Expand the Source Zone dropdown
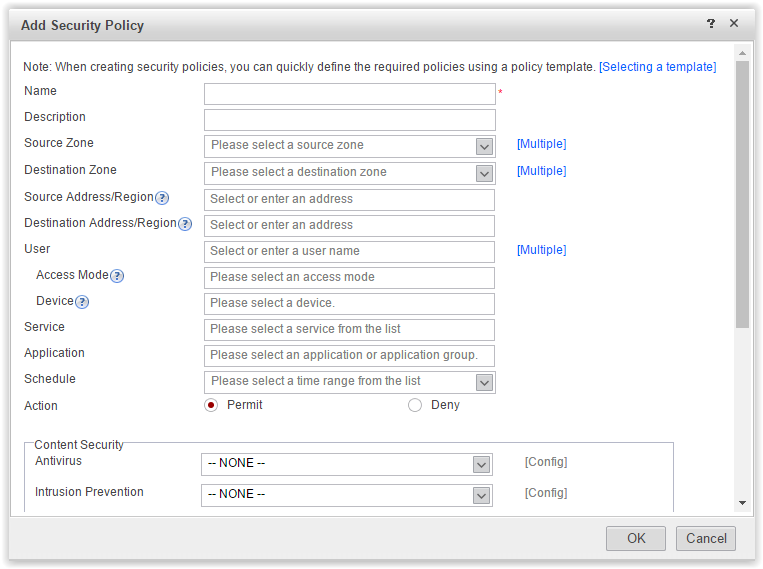 484,146
